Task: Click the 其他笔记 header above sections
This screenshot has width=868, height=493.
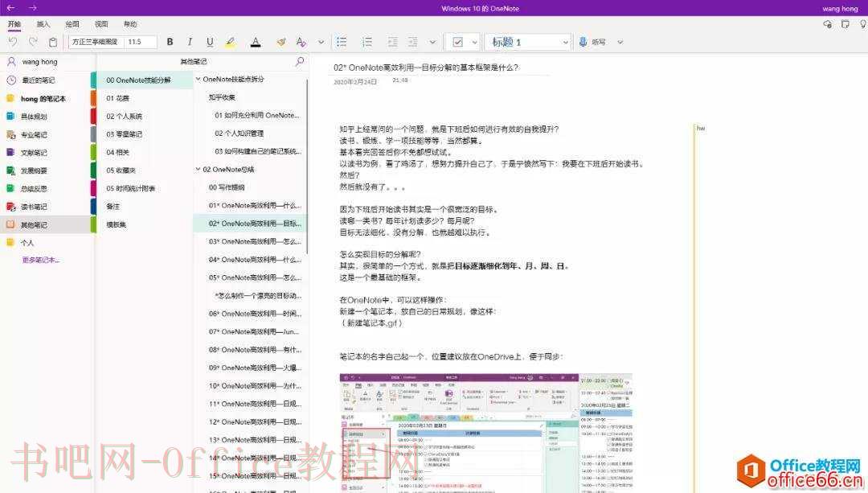Action: 193,61
